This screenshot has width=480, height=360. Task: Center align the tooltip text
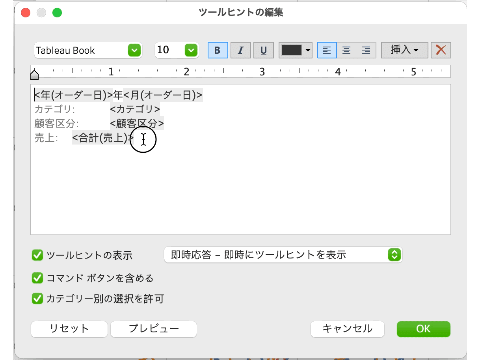[x=346, y=50]
